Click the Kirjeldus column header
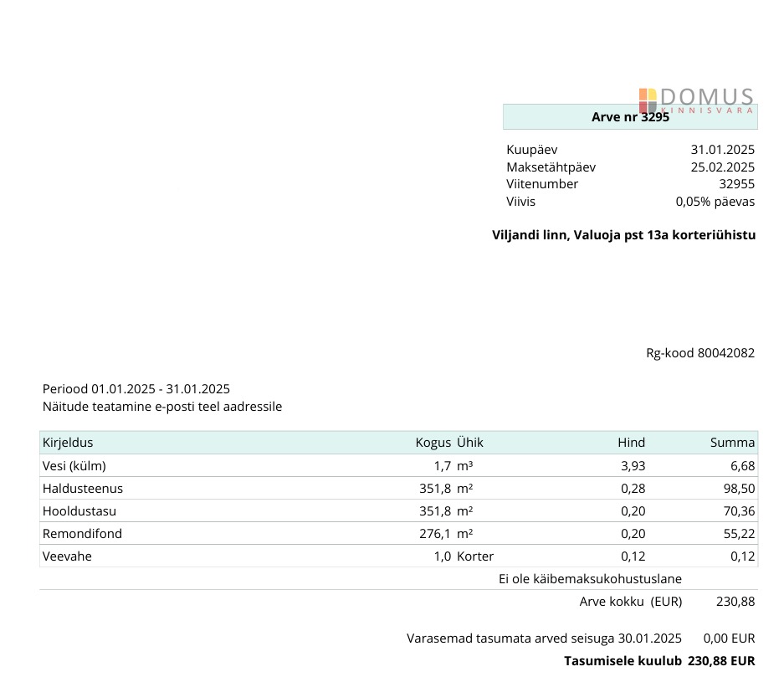 click(x=68, y=443)
